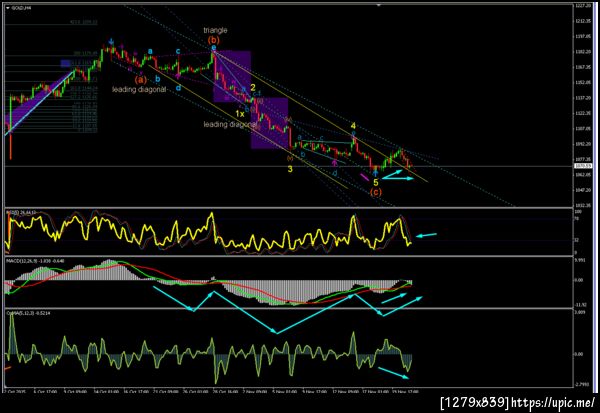Click price axis value 1227.20
600x413 pixels.
pos(583,5)
